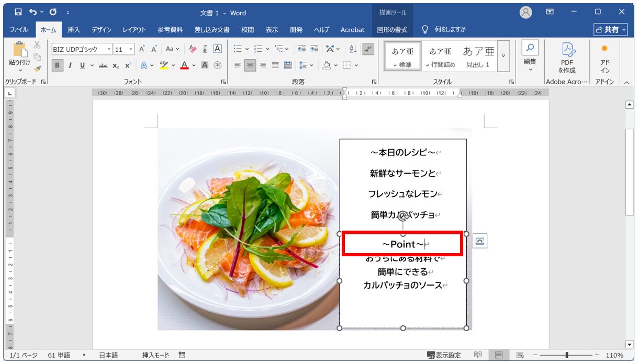Apply yellow text highlight color
This screenshot has height=364, width=638.
click(x=164, y=65)
